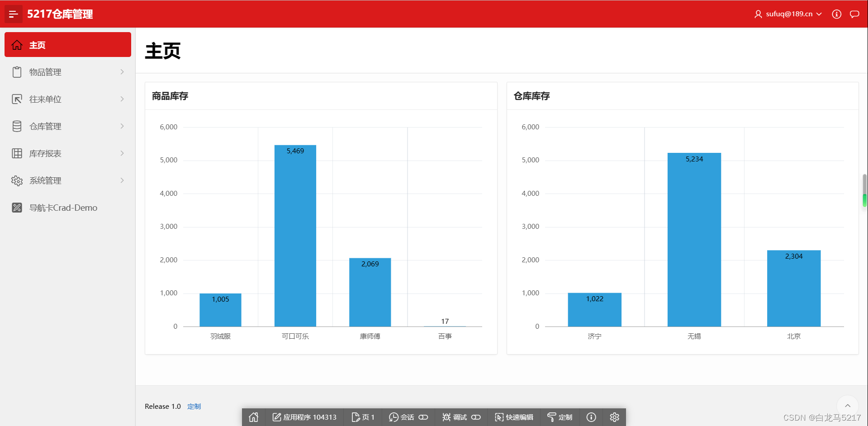Toggle the 会话 switch in developer toolbar

pos(423,417)
